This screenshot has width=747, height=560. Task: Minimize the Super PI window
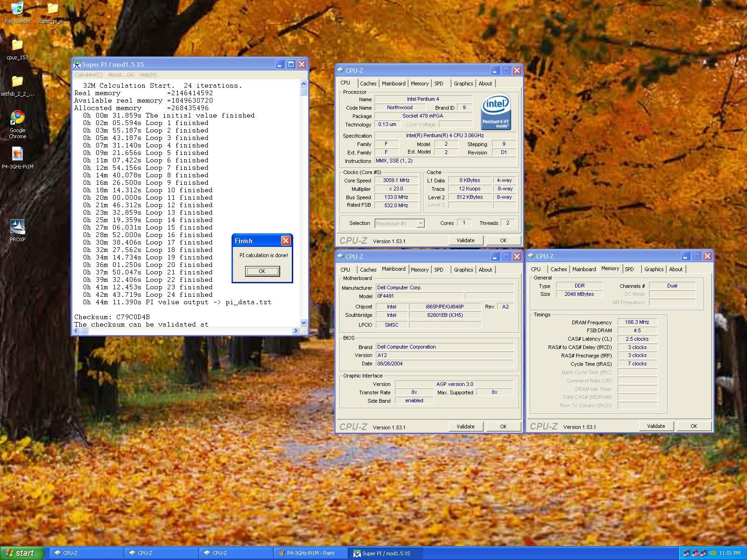pyautogui.click(x=280, y=64)
